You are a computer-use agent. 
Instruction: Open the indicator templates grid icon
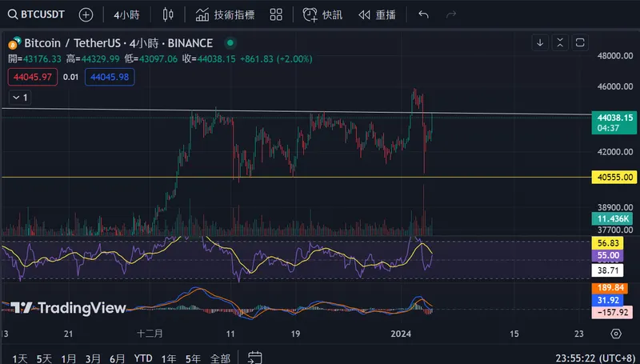[x=275, y=14]
